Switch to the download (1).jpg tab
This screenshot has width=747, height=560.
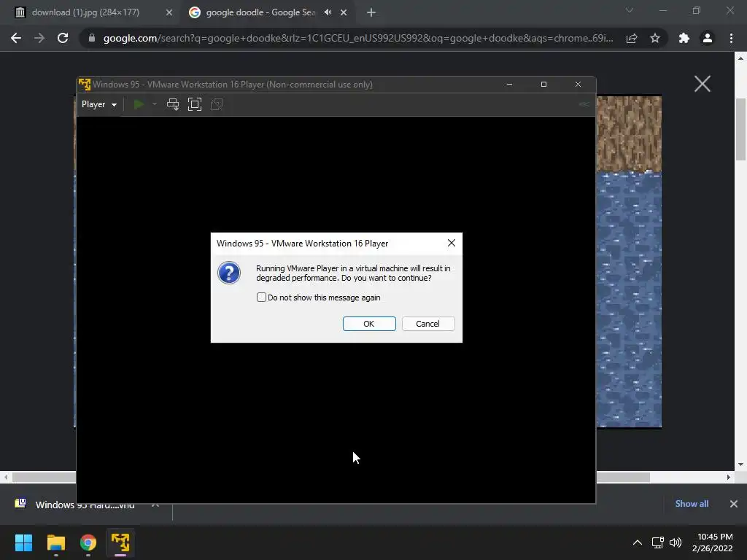(x=86, y=12)
